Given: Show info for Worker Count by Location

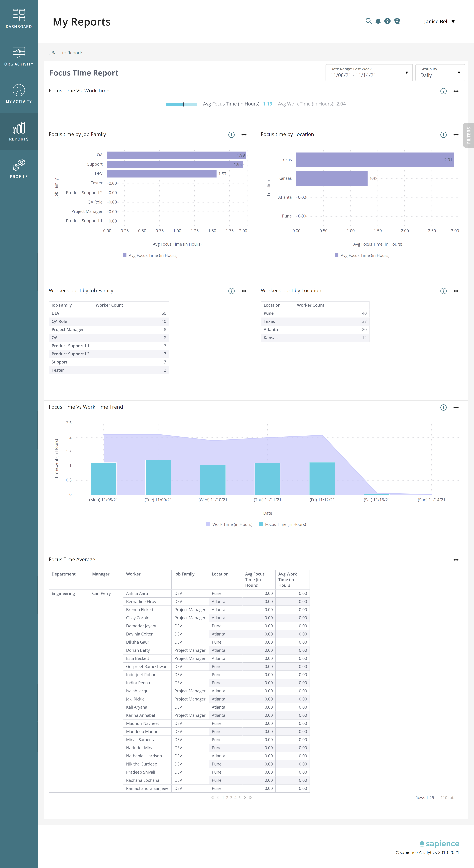Looking at the screenshot, I should pos(443,291).
